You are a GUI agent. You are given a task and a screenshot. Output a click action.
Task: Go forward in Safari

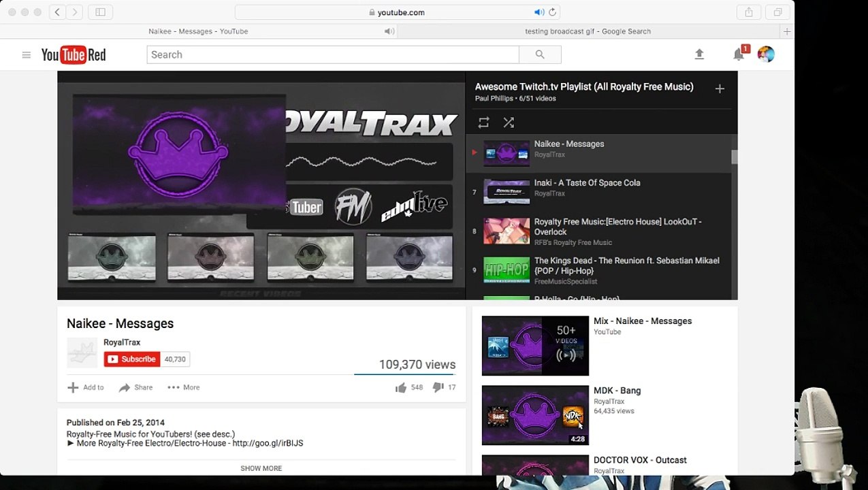point(75,12)
